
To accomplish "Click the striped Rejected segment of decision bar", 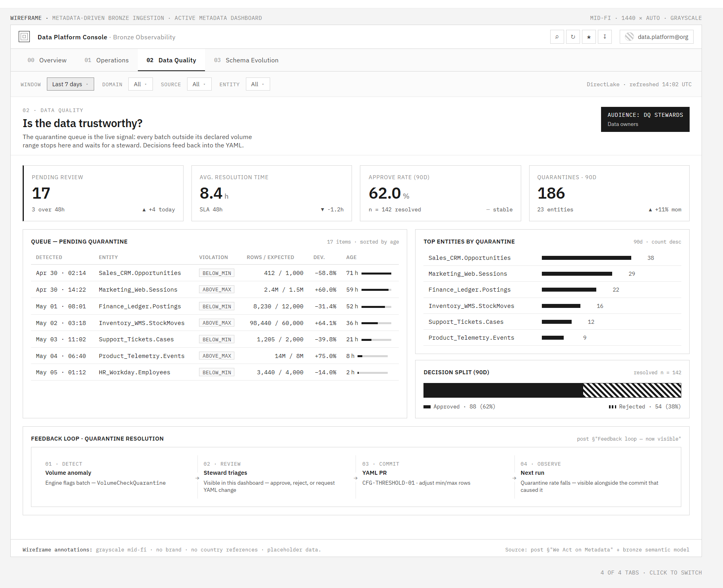I will pos(632,390).
